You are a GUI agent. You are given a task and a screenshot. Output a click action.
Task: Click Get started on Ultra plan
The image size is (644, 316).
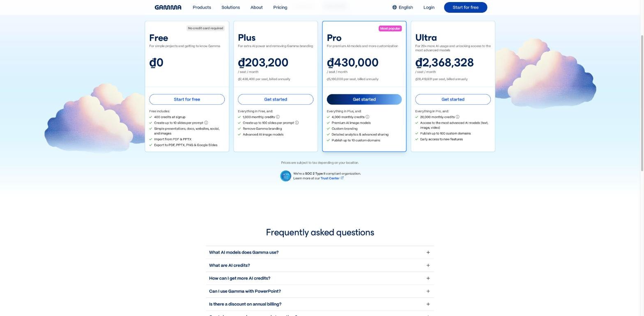[453, 99]
